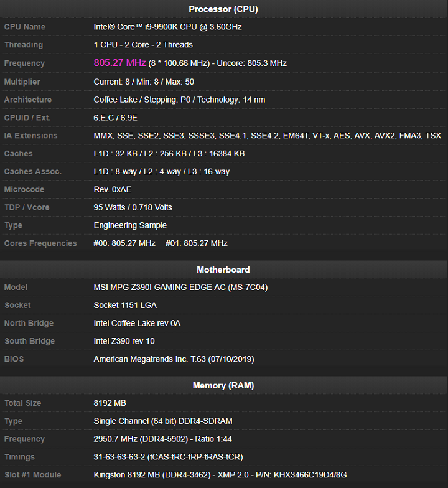Click the 'South Bridge' row label
This screenshot has width=448, height=488.
[x=30, y=341]
